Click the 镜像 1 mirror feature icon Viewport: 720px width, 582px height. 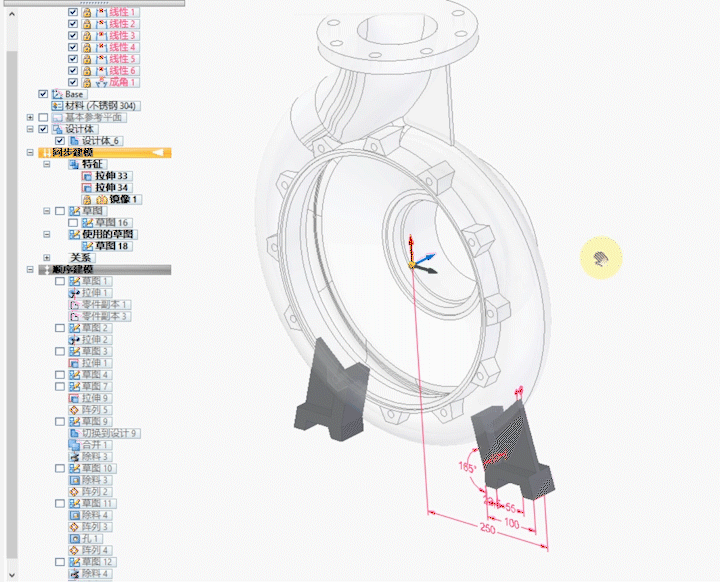coord(100,200)
